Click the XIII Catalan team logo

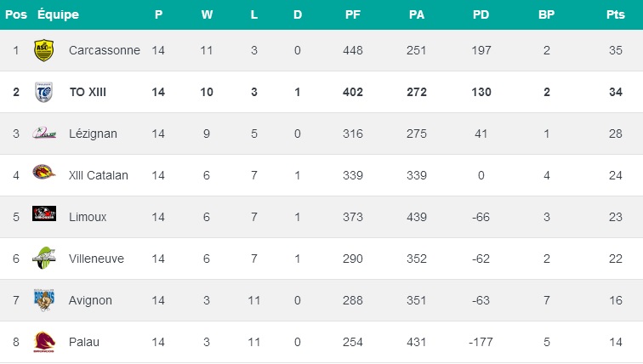click(44, 175)
